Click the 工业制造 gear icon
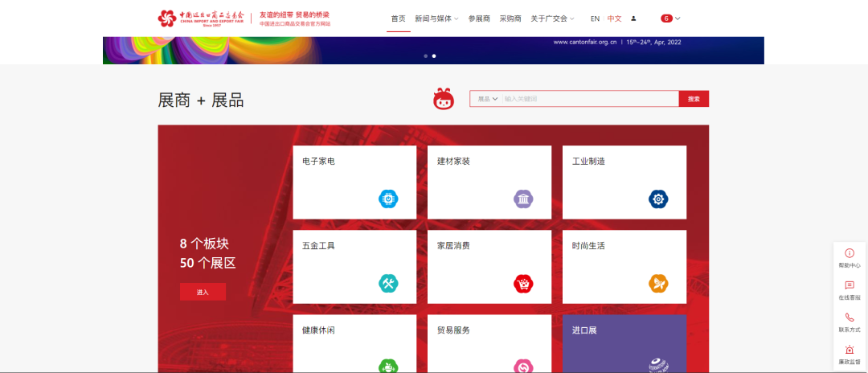Viewport: 868px width, 373px height. point(658,199)
